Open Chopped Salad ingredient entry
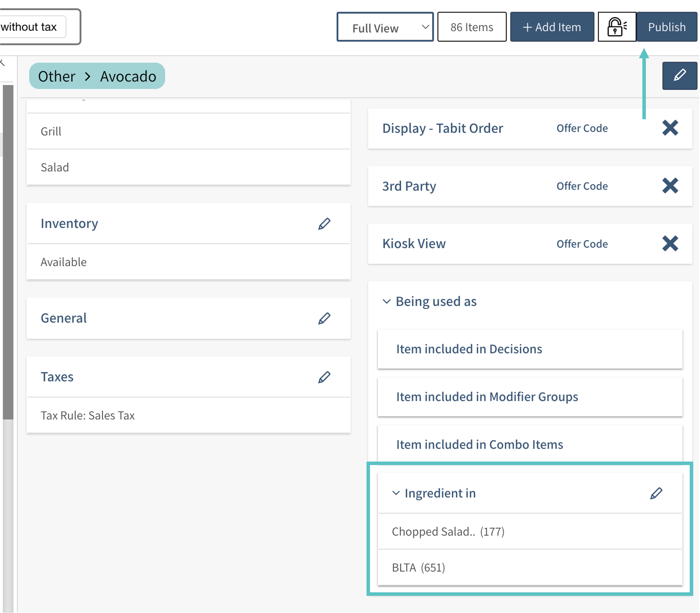The image size is (700, 613). [x=448, y=532]
